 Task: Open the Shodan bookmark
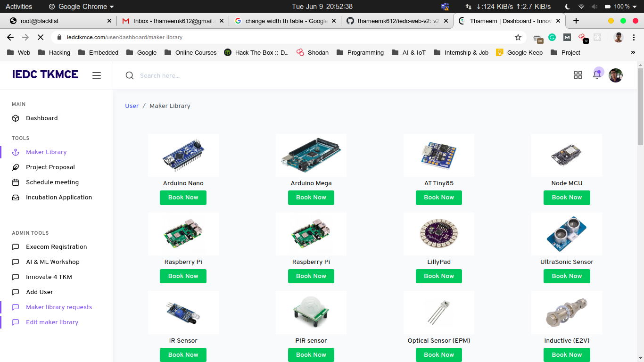[313, 52]
